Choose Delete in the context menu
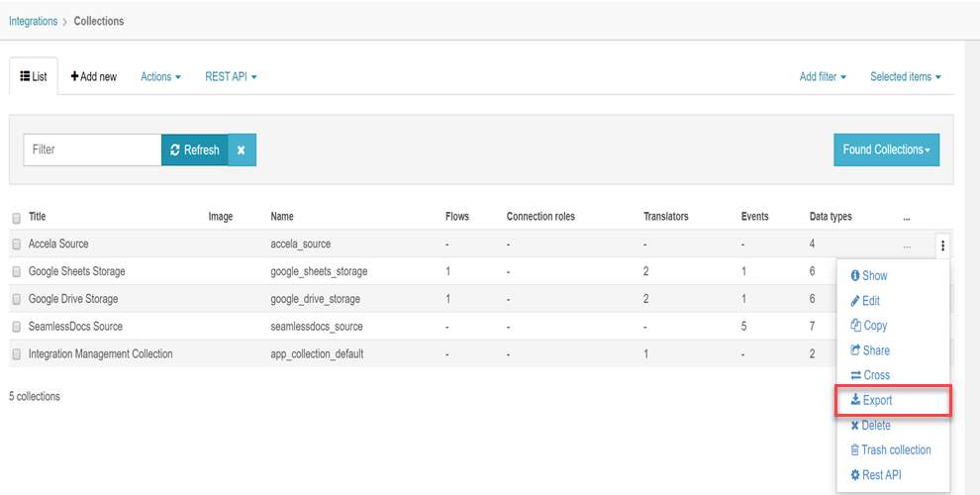Image resolution: width=980 pixels, height=495 pixels. [x=870, y=426]
